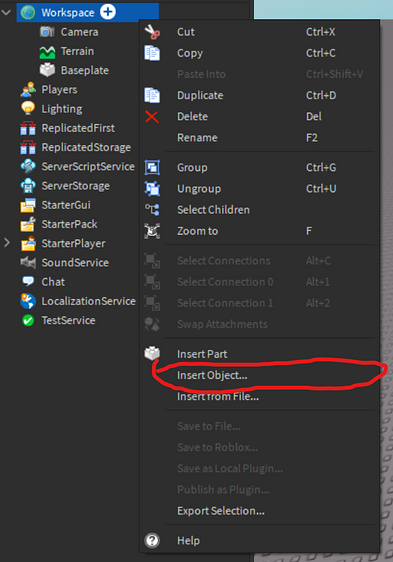Select Camera in the Explorer tree
Viewport: 393px width, 562px height.
(80, 32)
